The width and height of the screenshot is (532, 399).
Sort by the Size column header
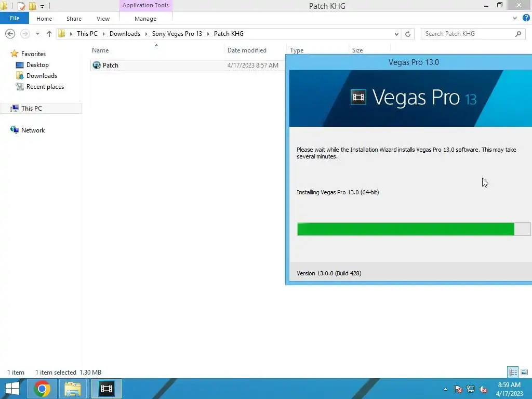(357, 50)
